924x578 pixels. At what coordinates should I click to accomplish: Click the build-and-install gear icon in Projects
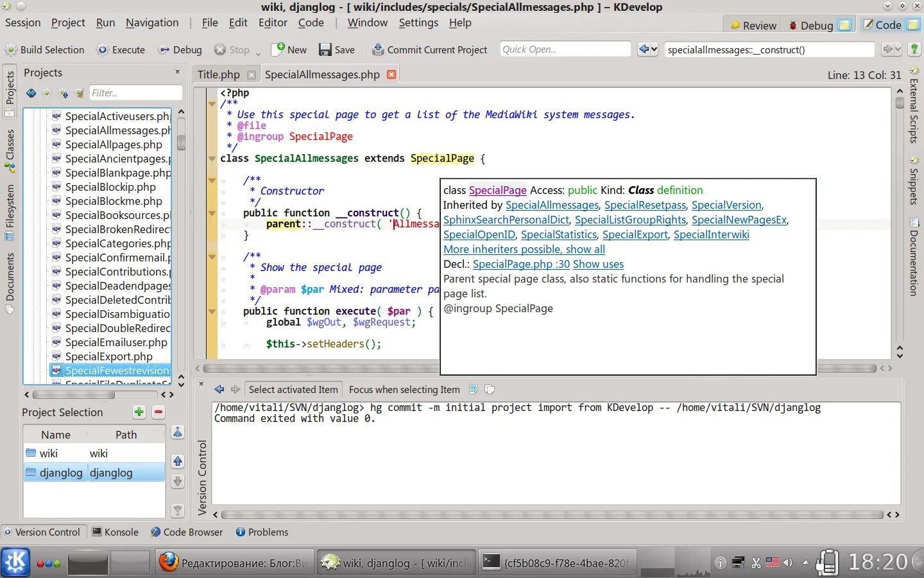tap(63, 93)
